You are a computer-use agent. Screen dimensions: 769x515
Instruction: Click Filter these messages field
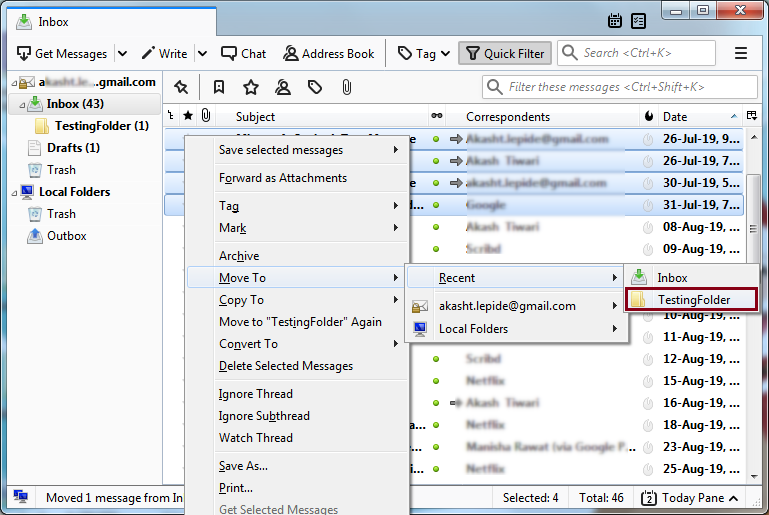(620, 87)
